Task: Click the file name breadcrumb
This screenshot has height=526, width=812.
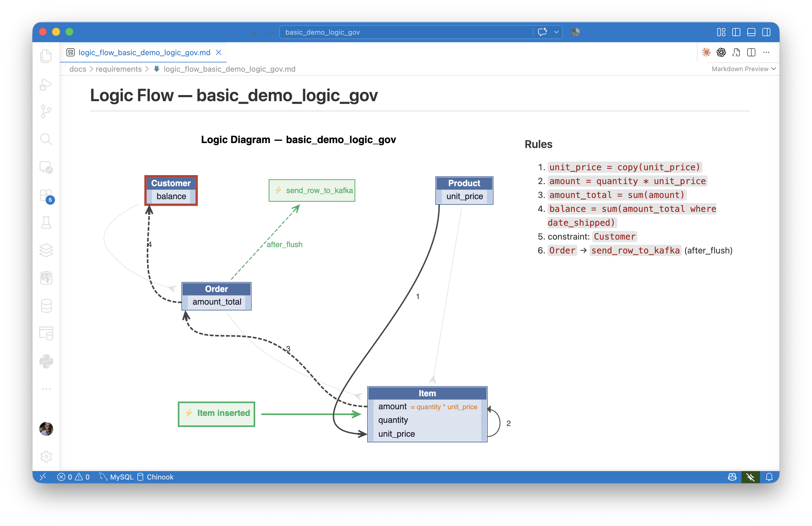Action: click(229, 69)
